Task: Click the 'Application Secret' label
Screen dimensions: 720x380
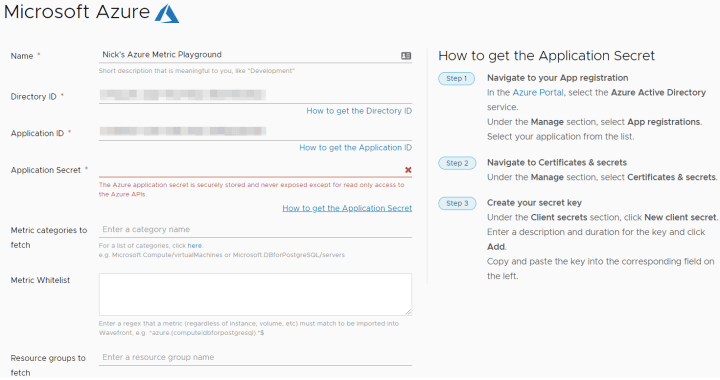Action: [x=46, y=170]
